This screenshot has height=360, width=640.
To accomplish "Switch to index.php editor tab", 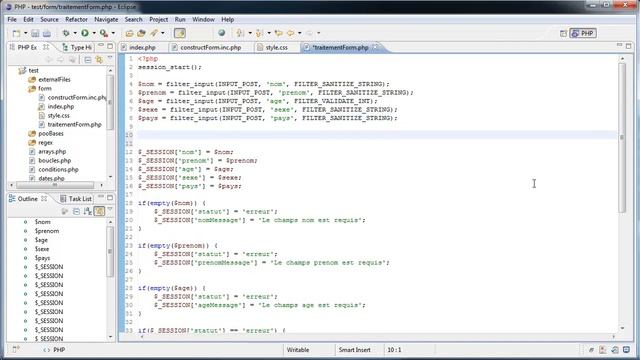I will click(142, 47).
